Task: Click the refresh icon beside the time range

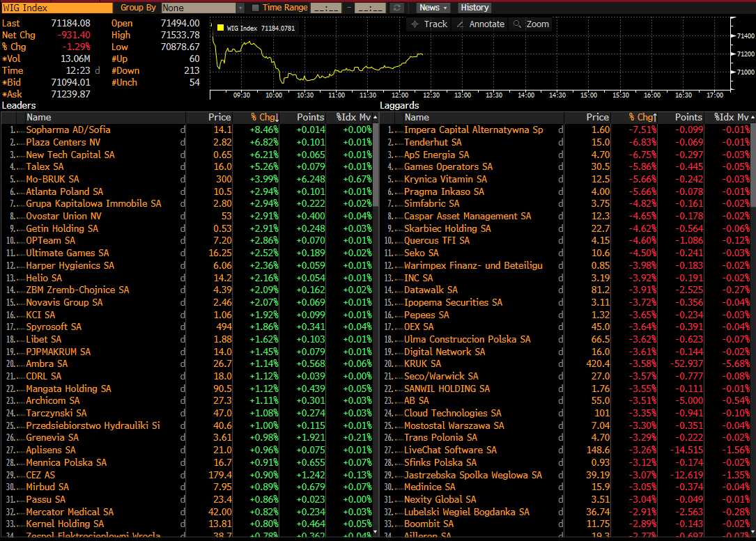Action: (397, 8)
